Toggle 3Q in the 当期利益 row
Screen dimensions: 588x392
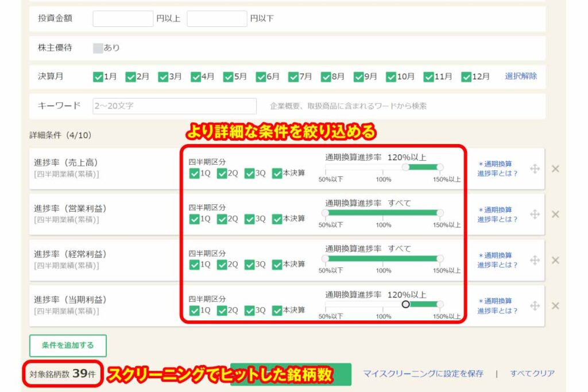pos(249,311)
